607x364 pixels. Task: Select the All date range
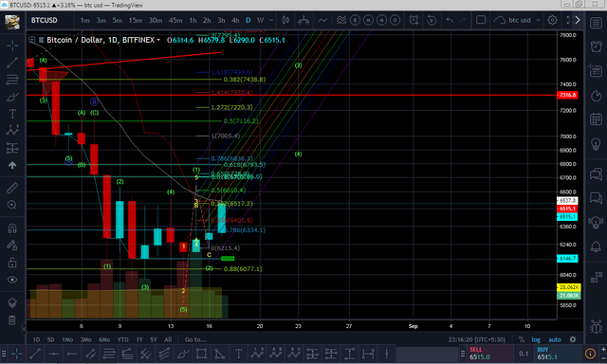168,339
